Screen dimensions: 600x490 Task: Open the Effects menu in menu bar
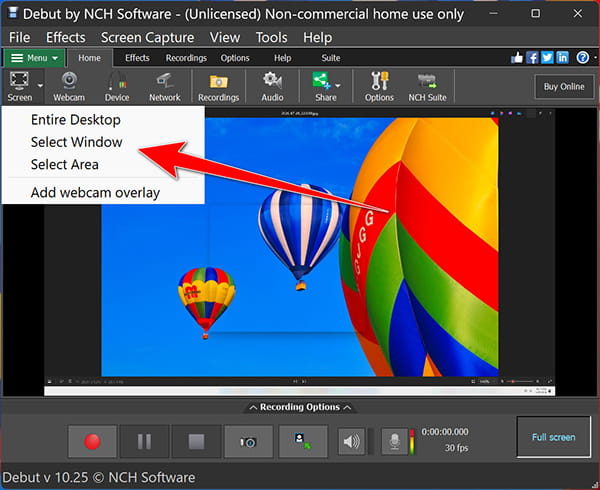[x=65, y=37]
